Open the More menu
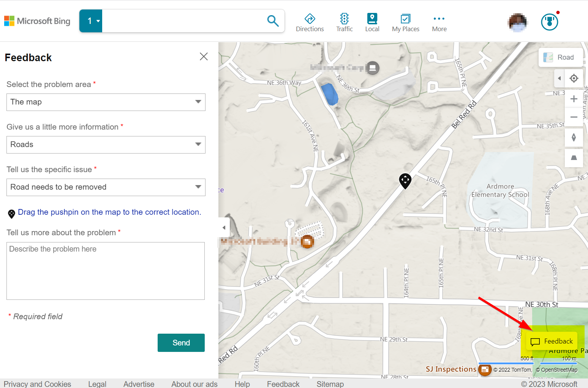 point(439,23)
